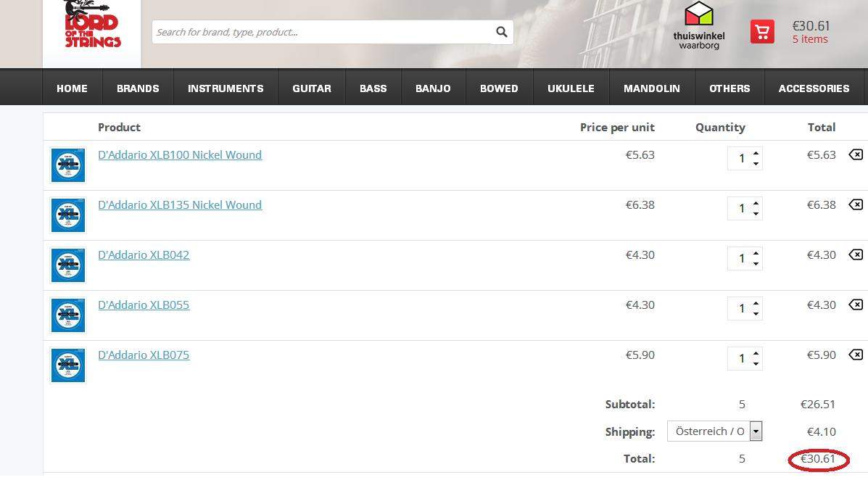Click the Product column header
The height and width of the screenshot is (480, 868).
click(119, 128)
